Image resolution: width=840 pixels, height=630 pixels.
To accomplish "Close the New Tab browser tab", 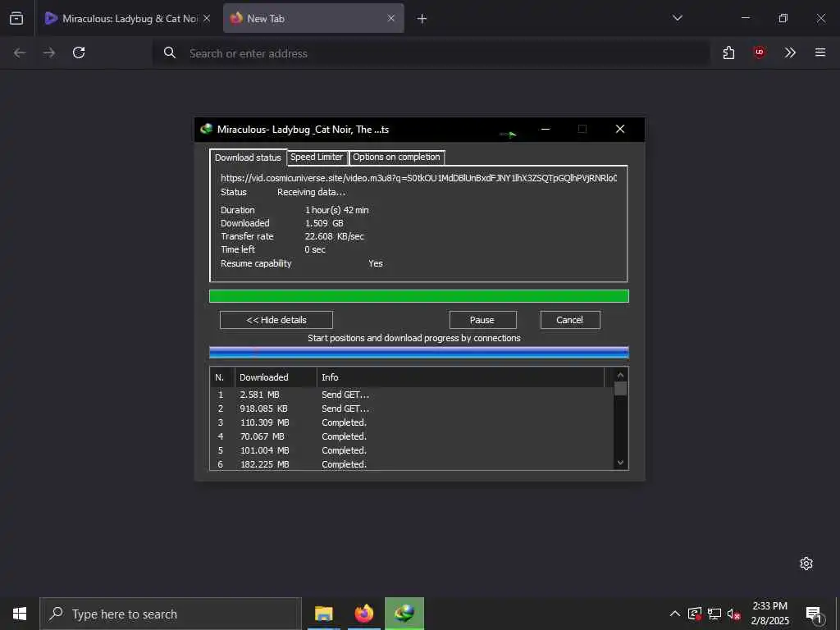I will 391,18.
